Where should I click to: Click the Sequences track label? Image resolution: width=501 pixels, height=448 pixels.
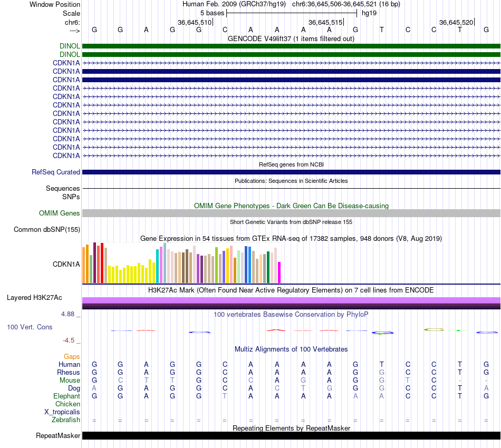(x=63, y=188)
